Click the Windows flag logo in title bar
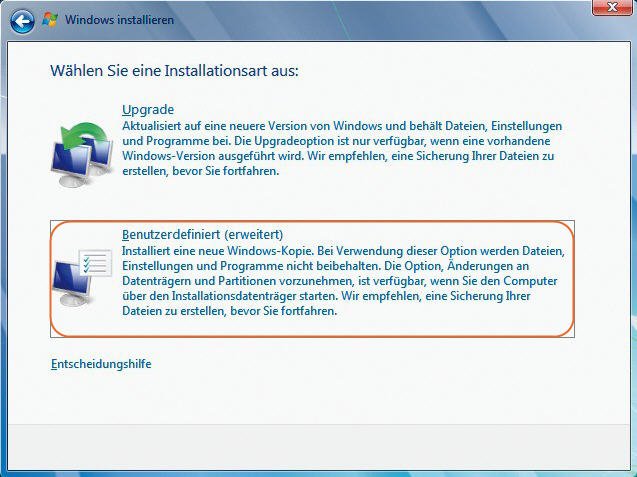 pyautogui.click(x=50, y=20)
